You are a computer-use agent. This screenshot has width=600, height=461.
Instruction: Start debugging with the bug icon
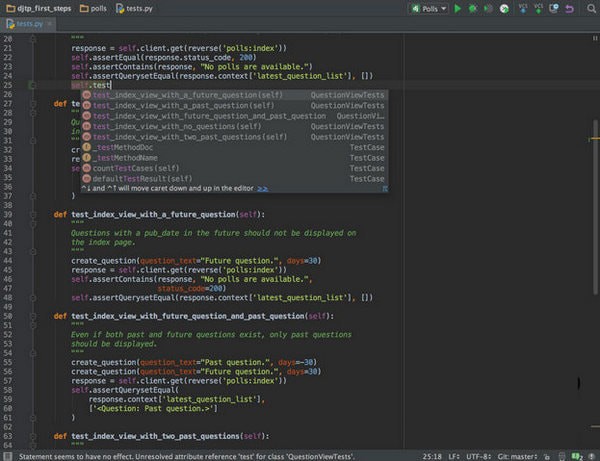(473, 8)
